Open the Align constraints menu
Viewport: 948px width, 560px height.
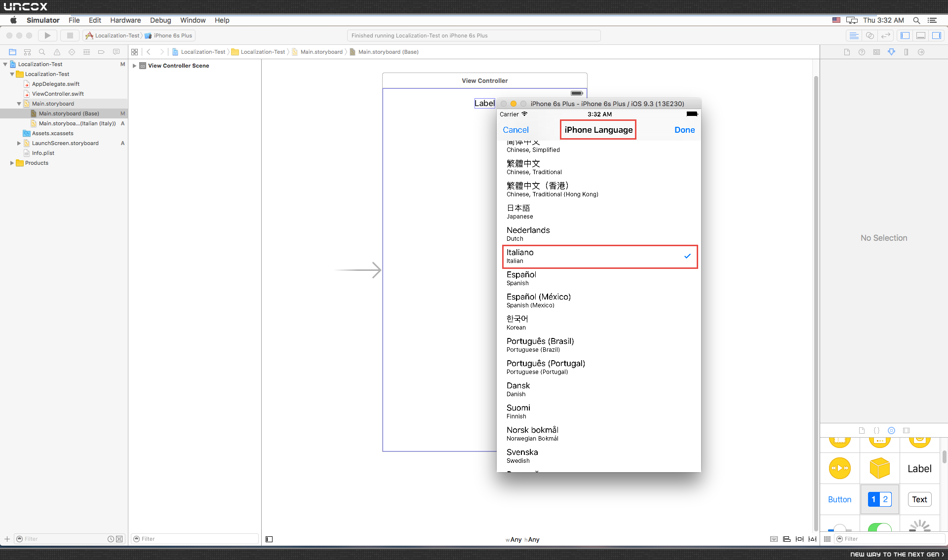(787, 539)
